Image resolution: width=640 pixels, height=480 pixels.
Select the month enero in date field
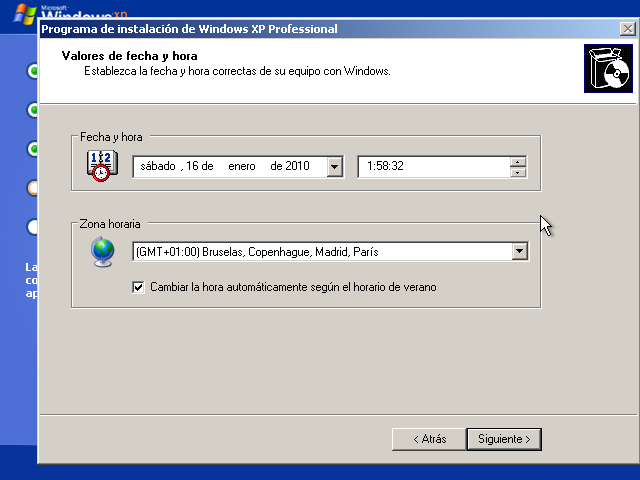click(242, 166)
